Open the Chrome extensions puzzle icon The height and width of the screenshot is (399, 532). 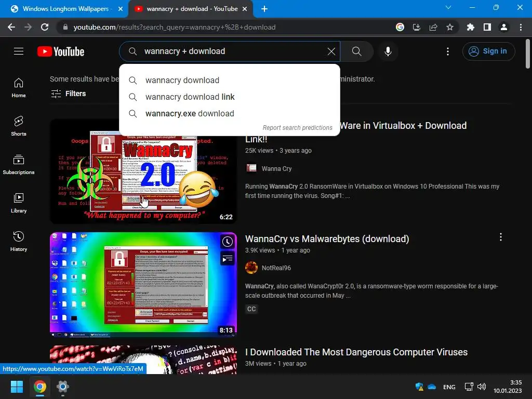coord(470,27)
